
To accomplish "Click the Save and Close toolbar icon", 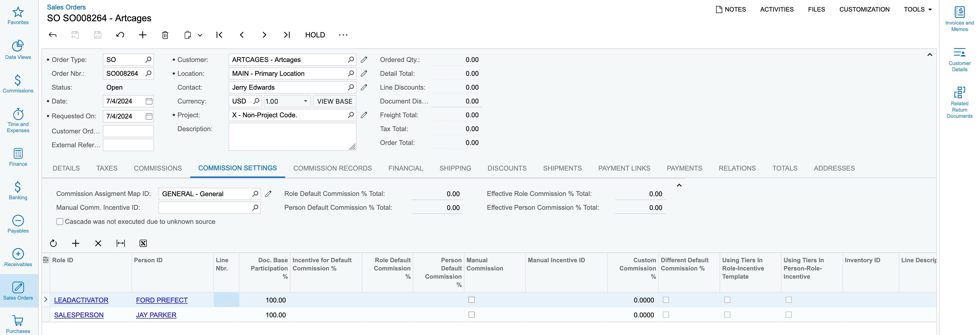I will pyautogui.click(x=75, y=35).
